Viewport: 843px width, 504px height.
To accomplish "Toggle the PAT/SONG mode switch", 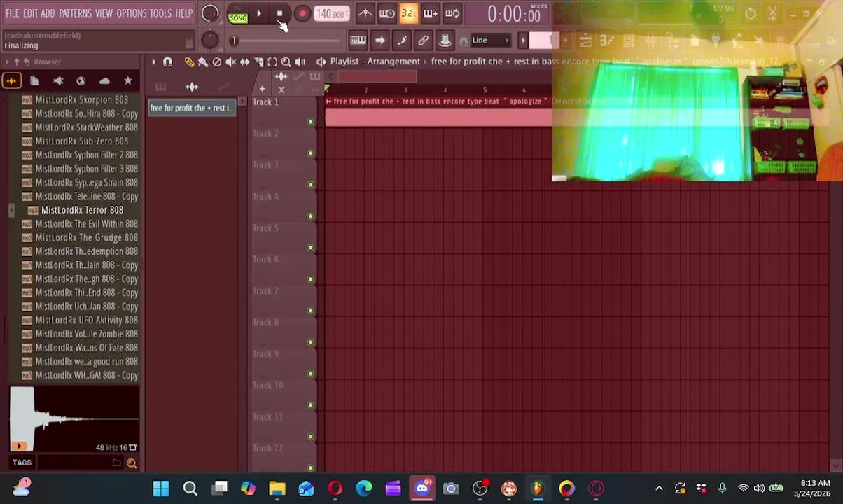I will [238, 14].
